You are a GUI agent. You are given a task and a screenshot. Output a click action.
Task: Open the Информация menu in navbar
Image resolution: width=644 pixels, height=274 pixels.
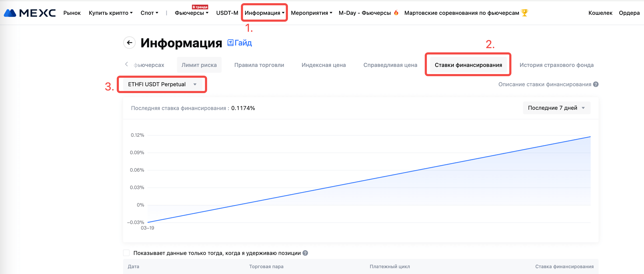(264, 13)
